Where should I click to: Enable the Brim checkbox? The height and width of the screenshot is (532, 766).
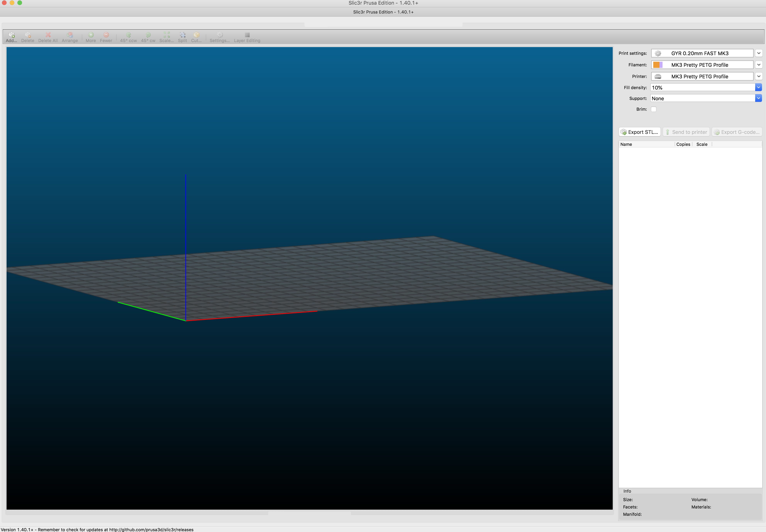654,109
